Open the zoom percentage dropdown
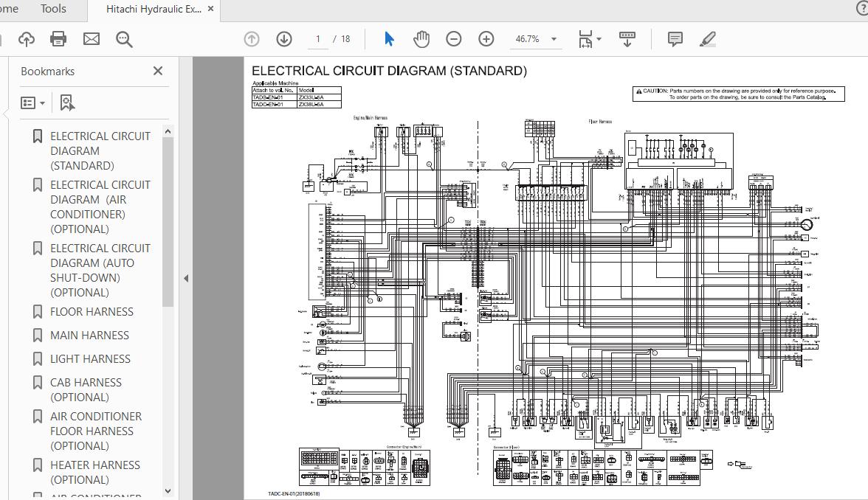Screen dimensions: 868x500 pyautogui.click(x=554, y=39)
